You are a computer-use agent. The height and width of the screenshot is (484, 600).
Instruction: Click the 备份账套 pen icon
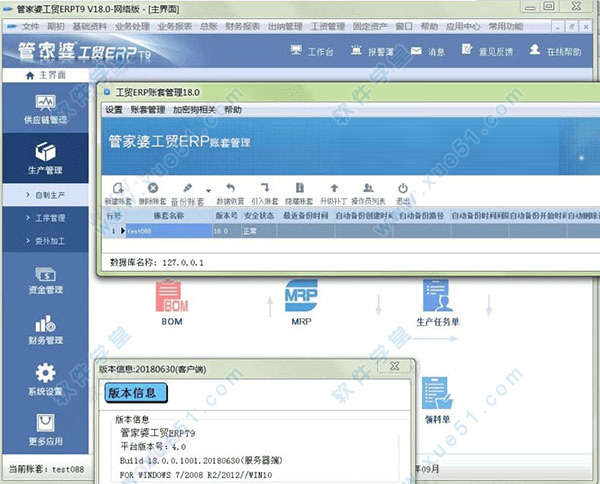click(188, 188)
